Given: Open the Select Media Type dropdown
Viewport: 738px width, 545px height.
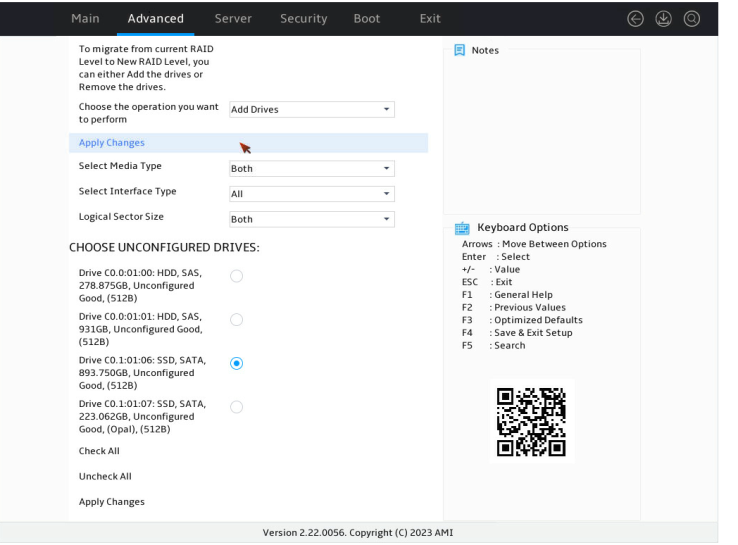Looking at the screenshot, I should [312, 168].
